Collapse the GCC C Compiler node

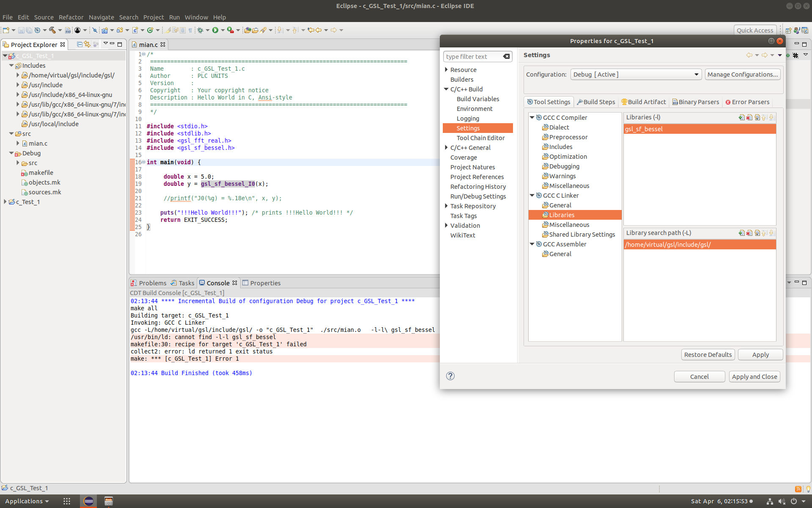[x=532, y=118]
